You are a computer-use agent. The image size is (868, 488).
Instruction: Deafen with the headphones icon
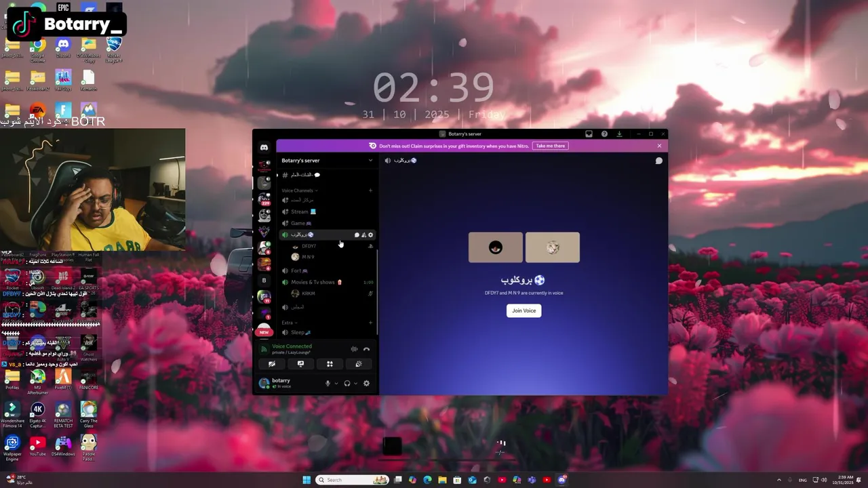tap(347, 383)
